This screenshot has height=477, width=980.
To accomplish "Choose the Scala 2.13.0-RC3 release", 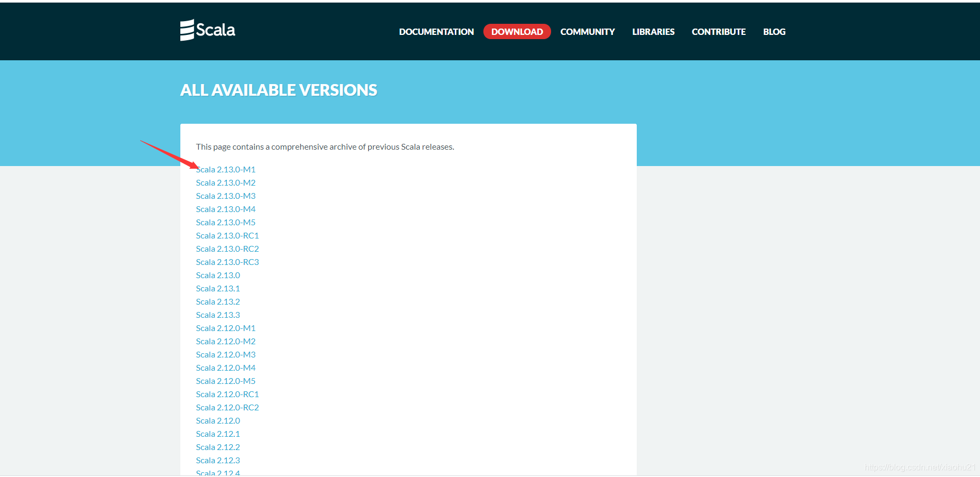I will [x=227, y=262].
